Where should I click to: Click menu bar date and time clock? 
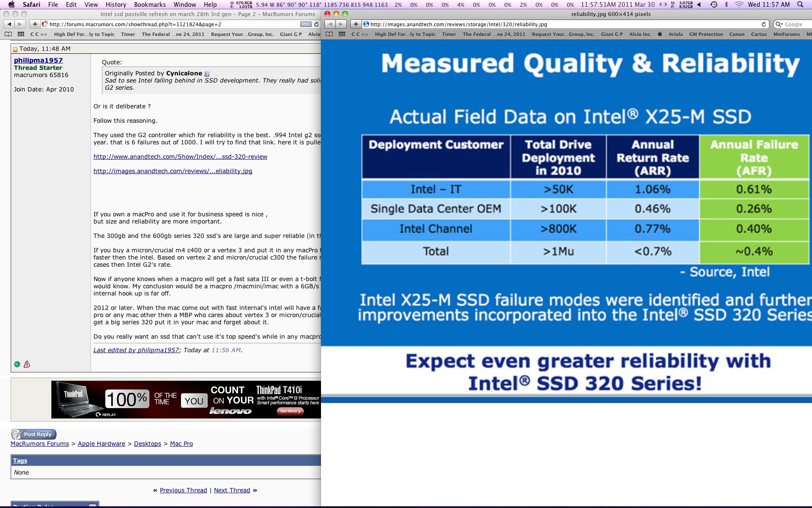coord(768,4)
